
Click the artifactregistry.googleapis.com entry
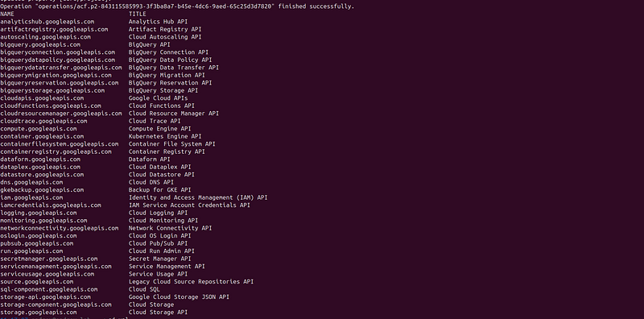click(x=54, y=29)
